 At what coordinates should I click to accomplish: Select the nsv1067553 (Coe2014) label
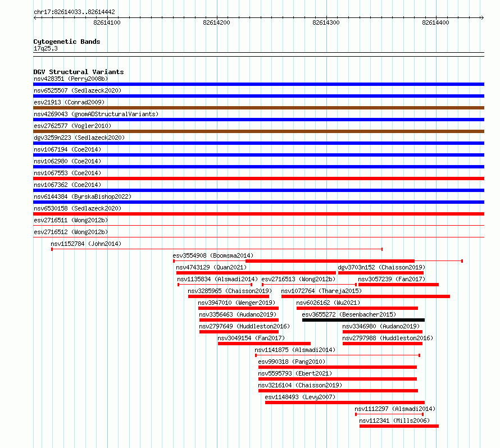[67, 173]
